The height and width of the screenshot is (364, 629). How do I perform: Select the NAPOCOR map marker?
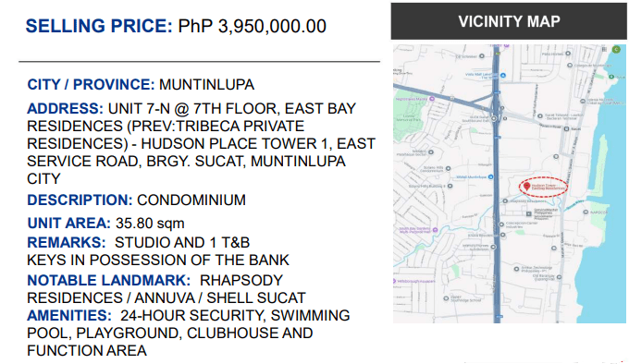click(586, 212)
